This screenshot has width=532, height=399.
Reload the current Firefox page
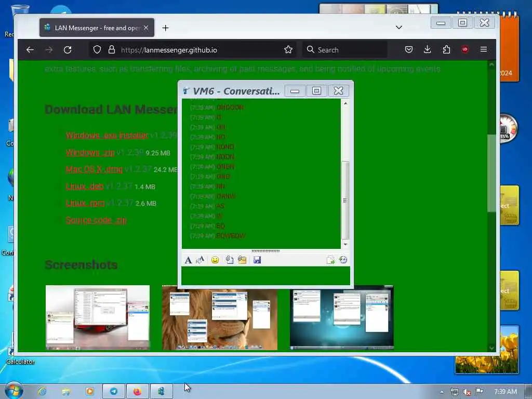point(68,50)
